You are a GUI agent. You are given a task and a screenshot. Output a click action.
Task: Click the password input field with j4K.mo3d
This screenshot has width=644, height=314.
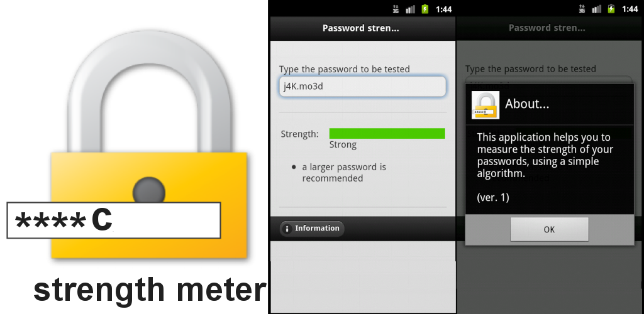pyautogui.click(x=362, y=87)
